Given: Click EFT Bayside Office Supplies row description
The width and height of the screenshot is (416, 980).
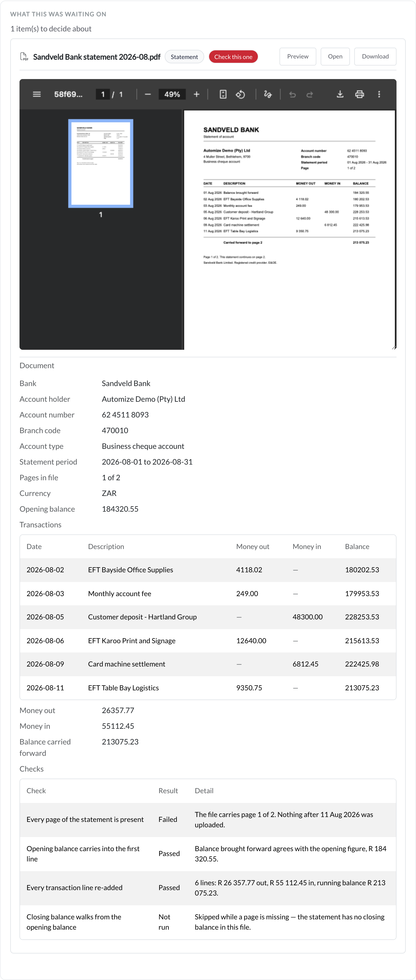Looking at the screenshot, I should [x=131, y=570].
